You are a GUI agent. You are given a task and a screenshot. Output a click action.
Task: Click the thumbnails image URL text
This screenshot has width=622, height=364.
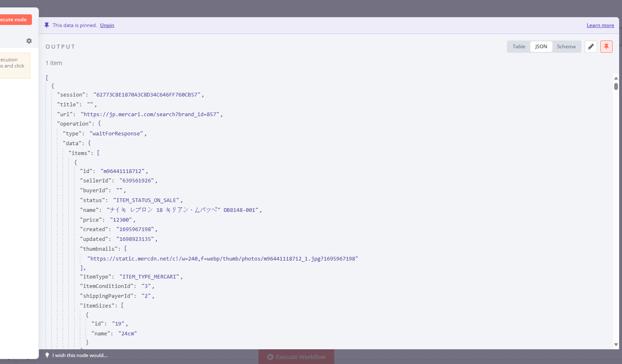222,258
